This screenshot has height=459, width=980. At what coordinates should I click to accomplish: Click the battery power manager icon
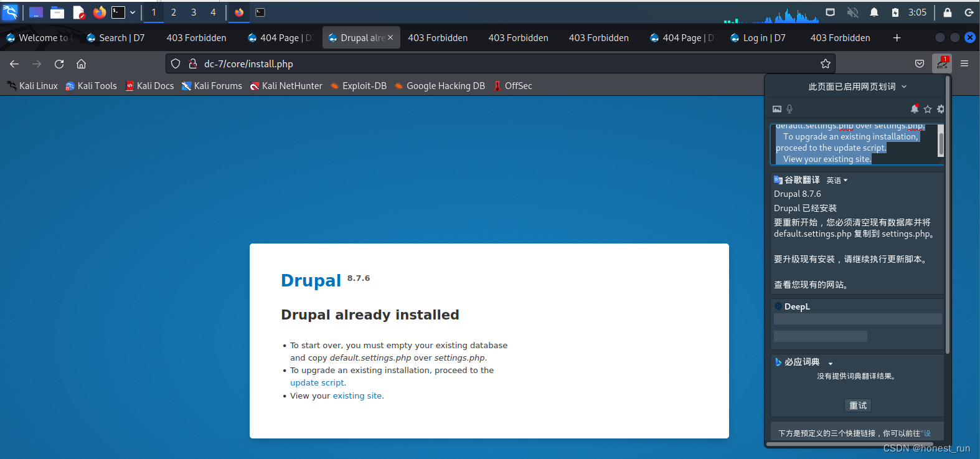pos(895,12)
